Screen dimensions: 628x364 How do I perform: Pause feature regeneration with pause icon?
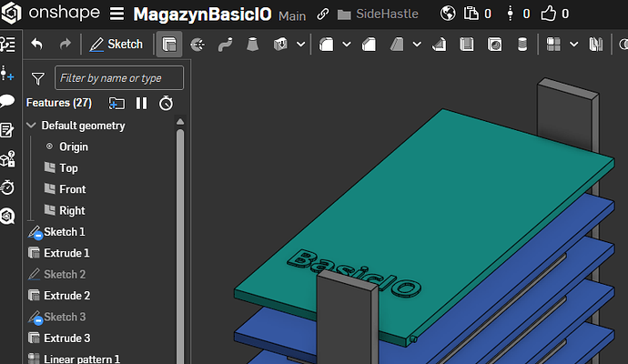[141, 103]
